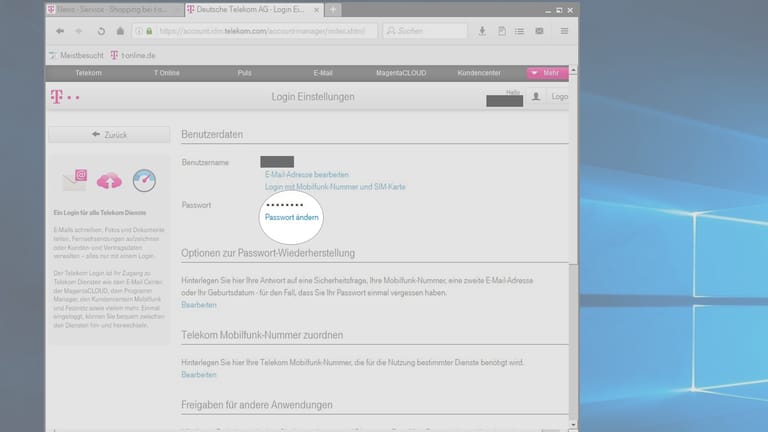This screenshot has width=768, height=432.
Task: Open the t-online.de bookmark
Action: pyautogui.click(x=133, y=55)
